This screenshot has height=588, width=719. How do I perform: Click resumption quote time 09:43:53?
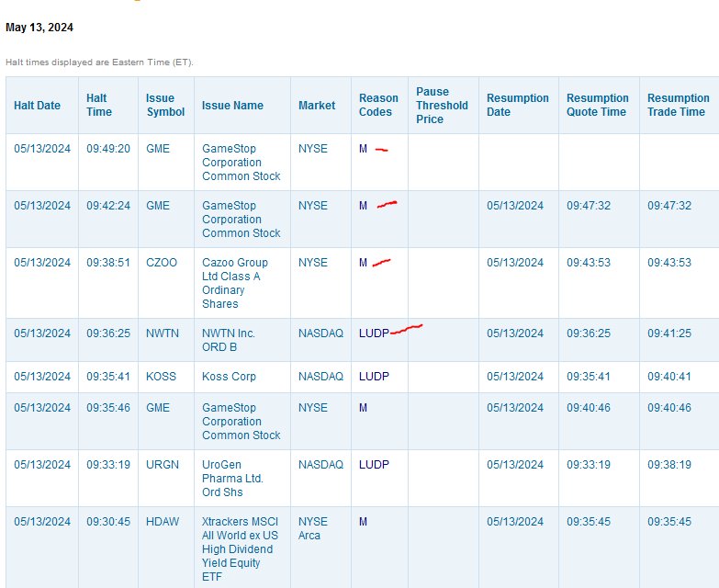click(x=589, y=263)
